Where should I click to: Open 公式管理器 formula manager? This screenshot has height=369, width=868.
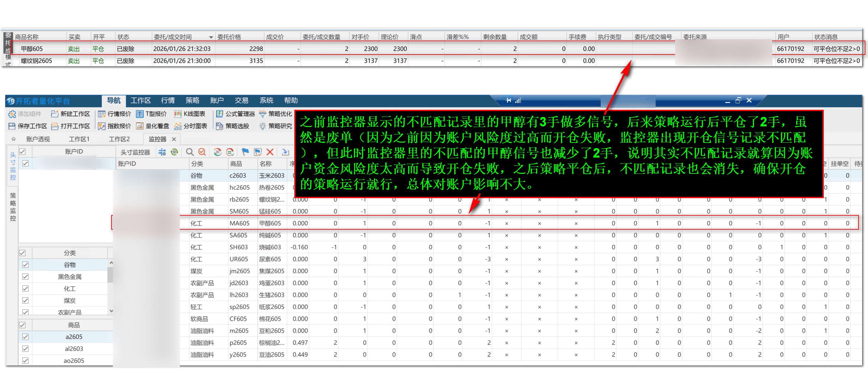(235, 114)
